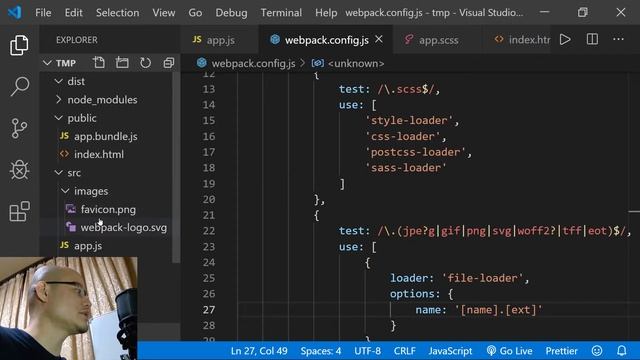
Task: Open the View menu
Action: [164, 13]
